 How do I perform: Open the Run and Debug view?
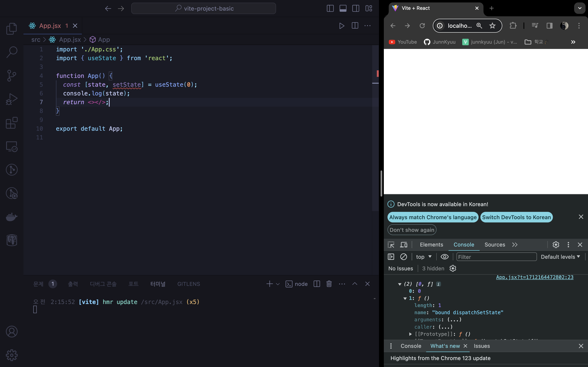[x=11, y=99]
